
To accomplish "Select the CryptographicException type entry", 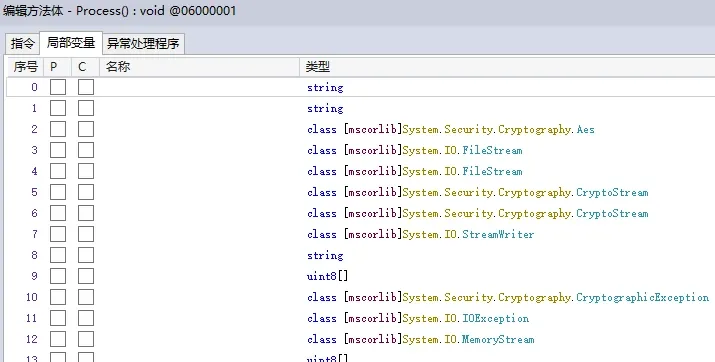I will 508,297.
